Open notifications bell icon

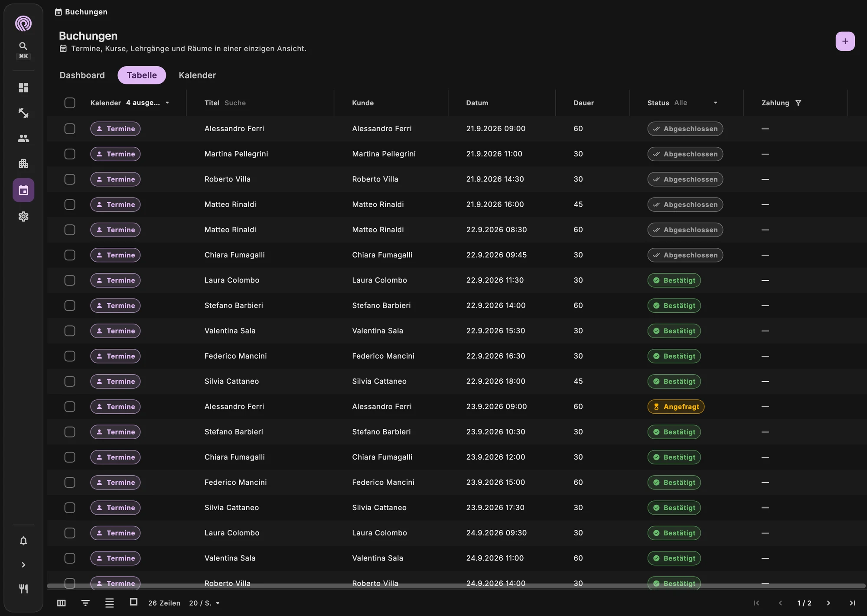[x=23, y=541]
